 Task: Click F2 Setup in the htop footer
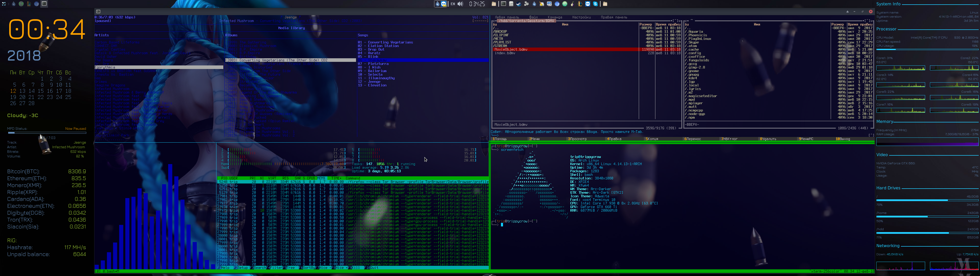[x=242, y=268]
